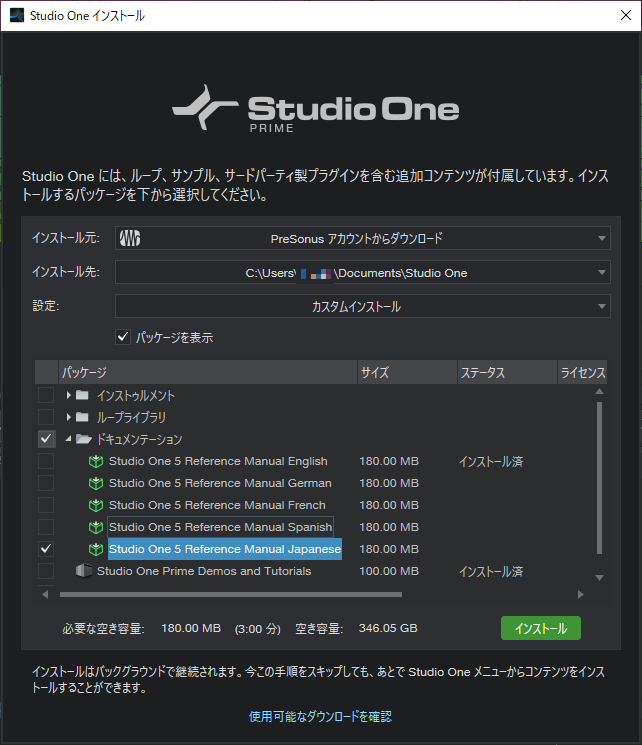Click package icon for Reference Manual Spanish
642x745 pixels.
[96, 527]
